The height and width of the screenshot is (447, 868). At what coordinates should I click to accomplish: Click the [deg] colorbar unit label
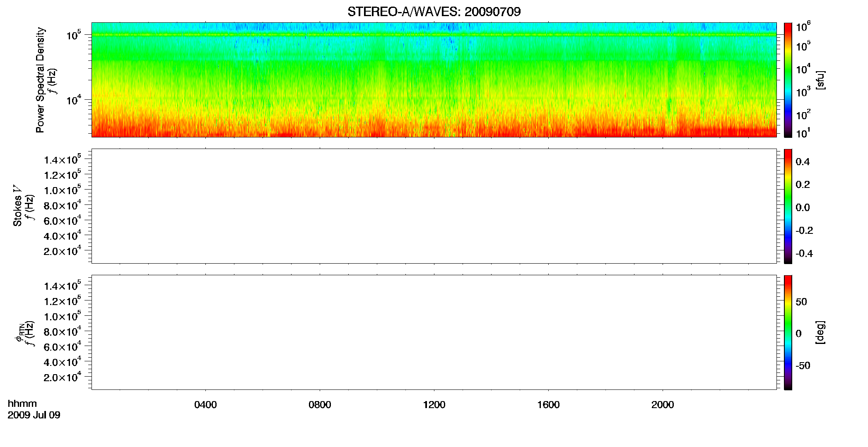820,332
